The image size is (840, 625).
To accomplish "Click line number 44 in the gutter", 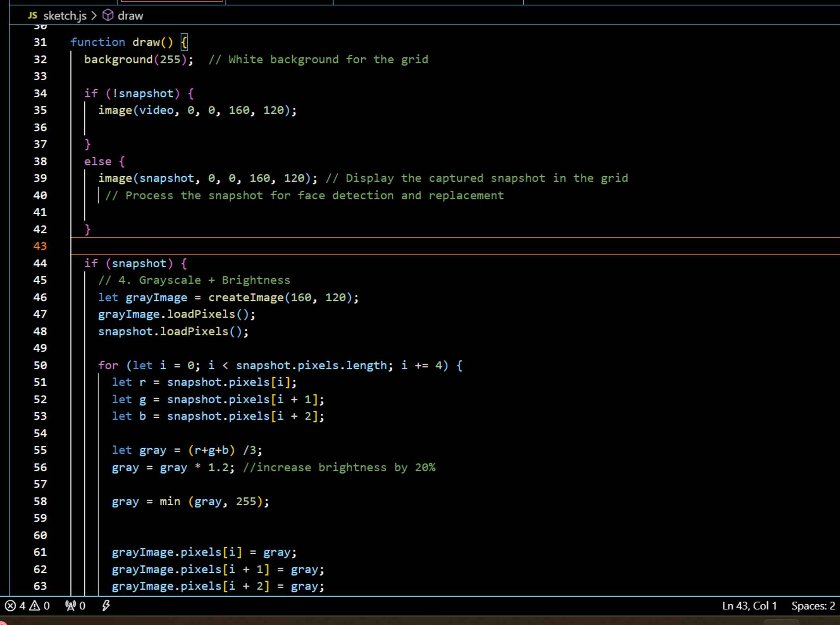I will tap(40, 263).
